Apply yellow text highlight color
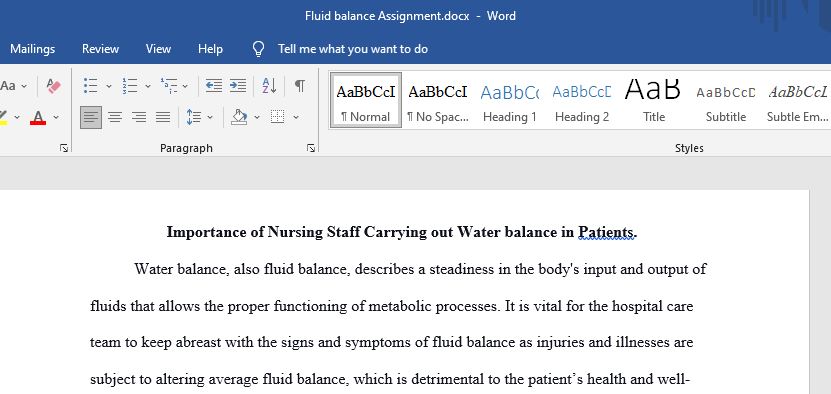Screen dimensions: 831x394 [x=3, y=117]
